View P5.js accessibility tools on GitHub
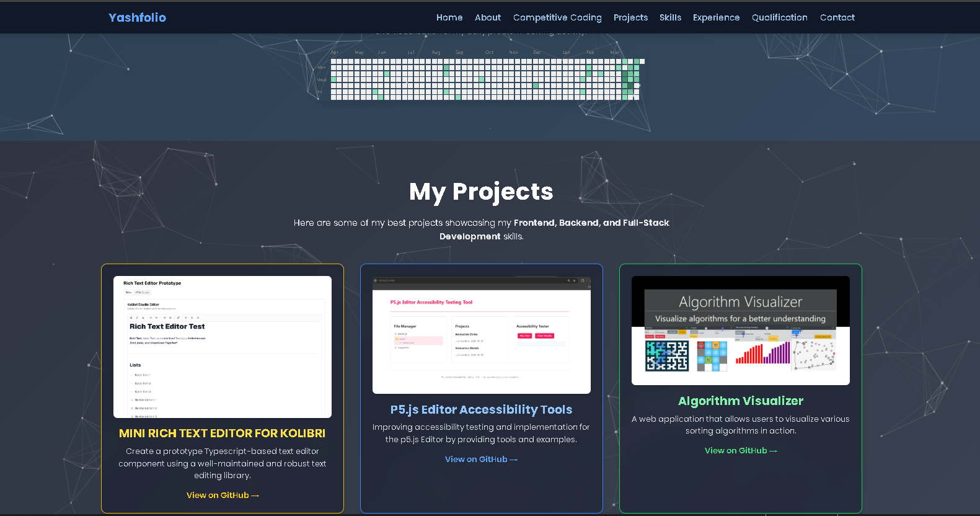980x516 pixels. [482, 459]
